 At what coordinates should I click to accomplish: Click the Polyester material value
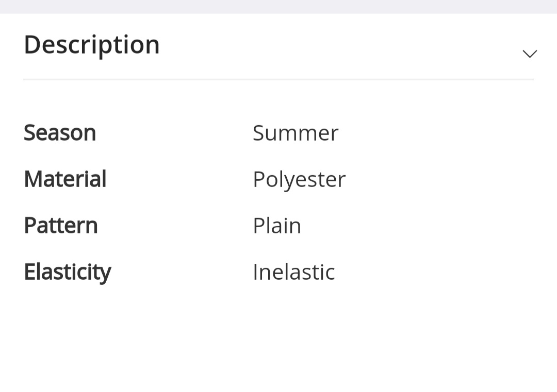(x=299, y=180)
